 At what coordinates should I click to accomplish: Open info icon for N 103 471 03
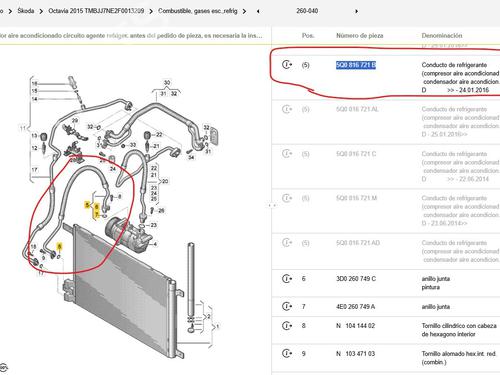(x=287, y=353)
